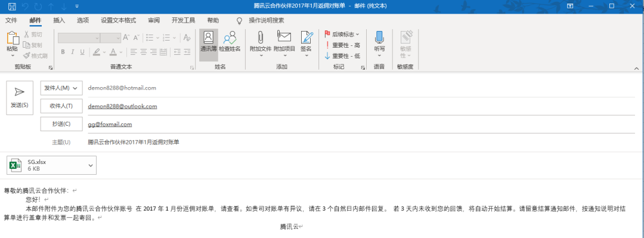Viewport: 644px width, 238px height.
Task: Toggle align right
Action: pos(154,52)
